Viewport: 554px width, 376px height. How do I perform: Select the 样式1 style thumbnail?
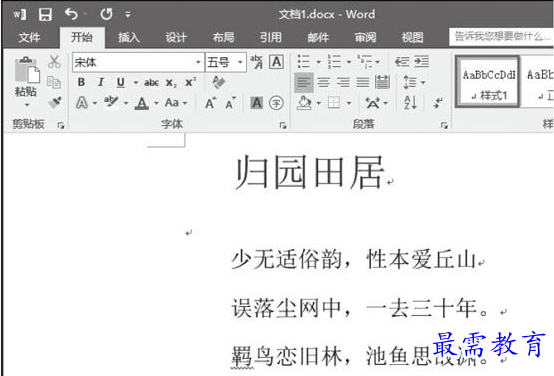point(488,81)
